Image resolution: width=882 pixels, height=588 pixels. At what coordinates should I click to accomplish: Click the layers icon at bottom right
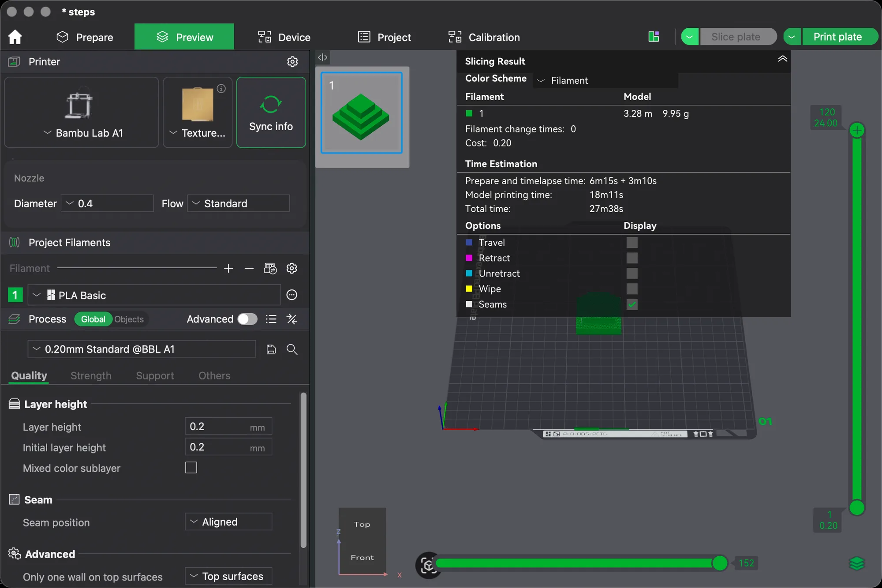coord(857,563)
